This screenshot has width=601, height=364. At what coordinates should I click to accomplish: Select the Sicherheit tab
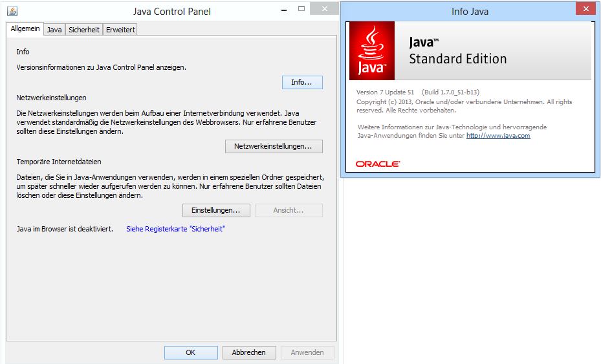point(84,30)
